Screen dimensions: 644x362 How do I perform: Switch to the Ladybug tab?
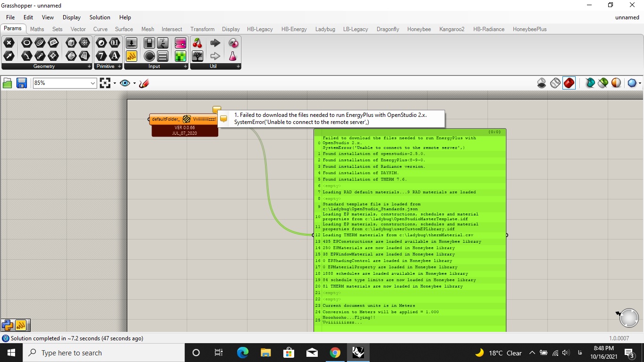tap(325, 29)
